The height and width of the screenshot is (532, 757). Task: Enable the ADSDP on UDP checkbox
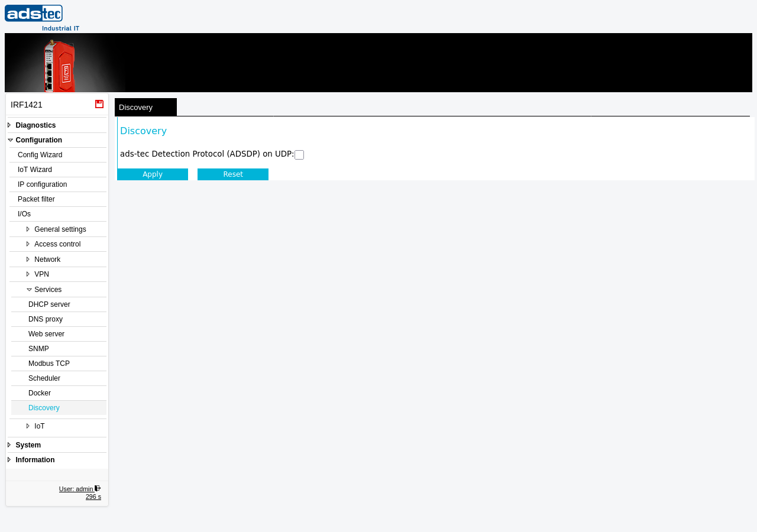299,155
